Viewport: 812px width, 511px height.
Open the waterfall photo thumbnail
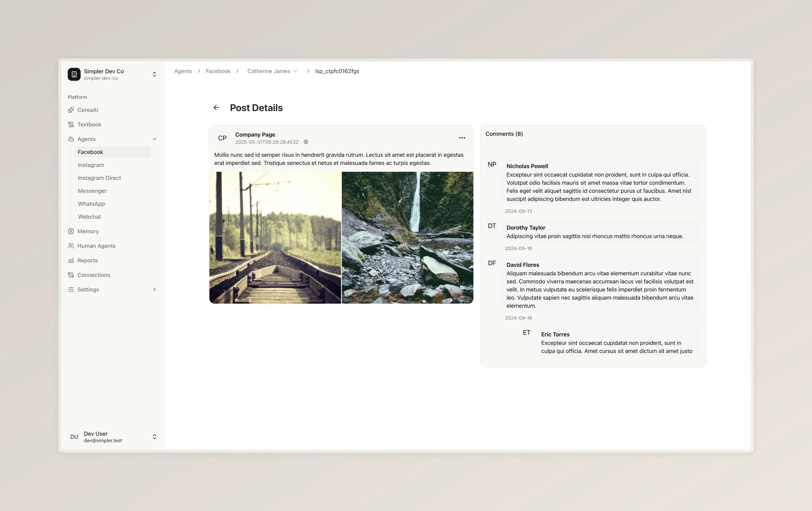407,238
